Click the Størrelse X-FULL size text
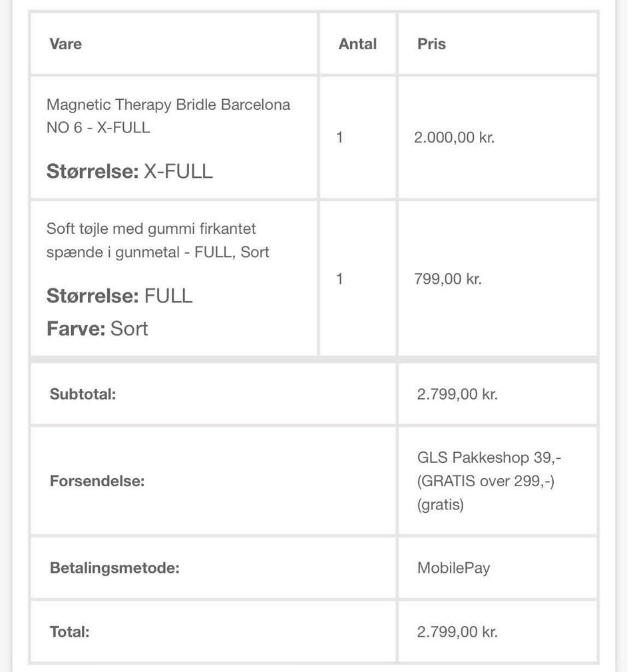639x672 pixels. 129,171
